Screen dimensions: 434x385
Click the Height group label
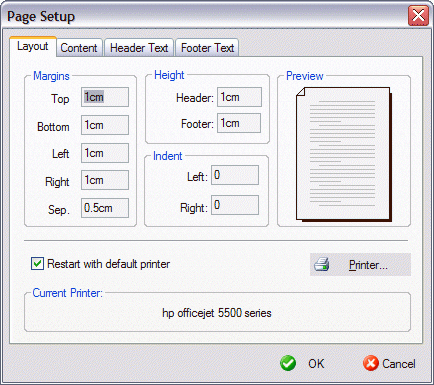tap(169, 75)
